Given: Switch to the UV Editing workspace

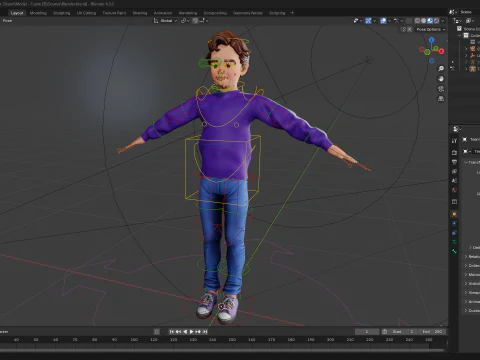Looking at the screenshot, I should point(86,13).
